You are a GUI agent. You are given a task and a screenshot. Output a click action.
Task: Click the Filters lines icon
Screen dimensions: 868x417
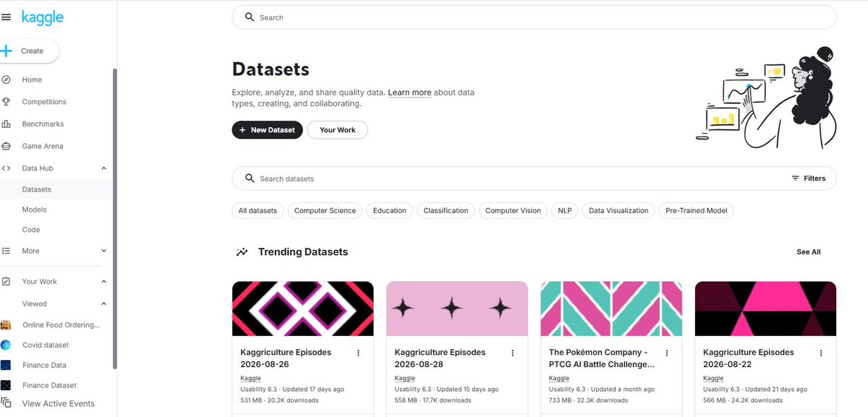coord(796,179)
